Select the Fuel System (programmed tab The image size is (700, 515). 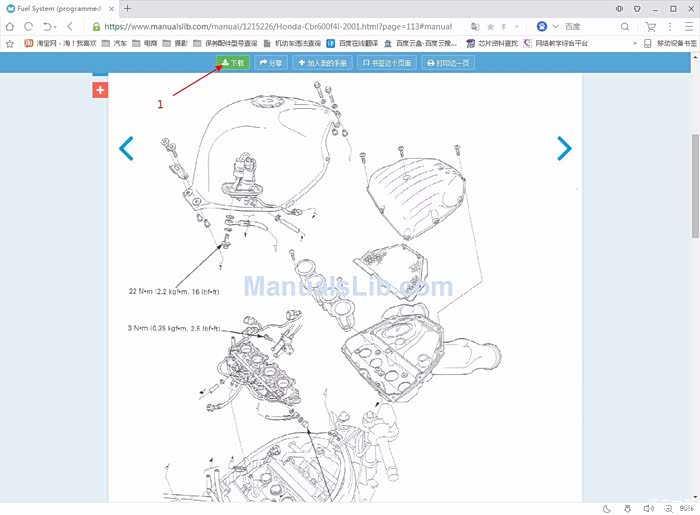[x=59, y=8]
